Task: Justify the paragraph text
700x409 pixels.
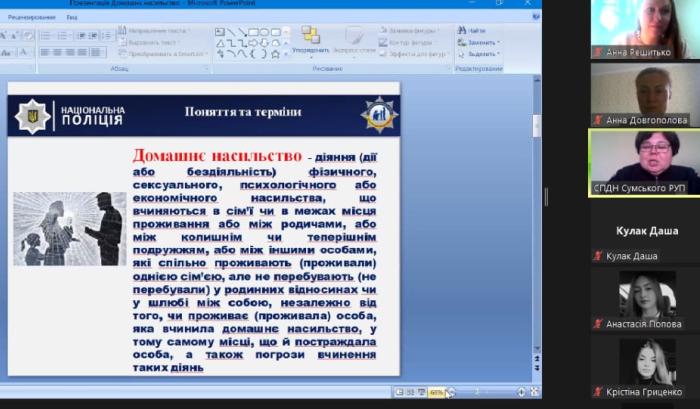Action: pyautogui.click(x=82, y=53)
